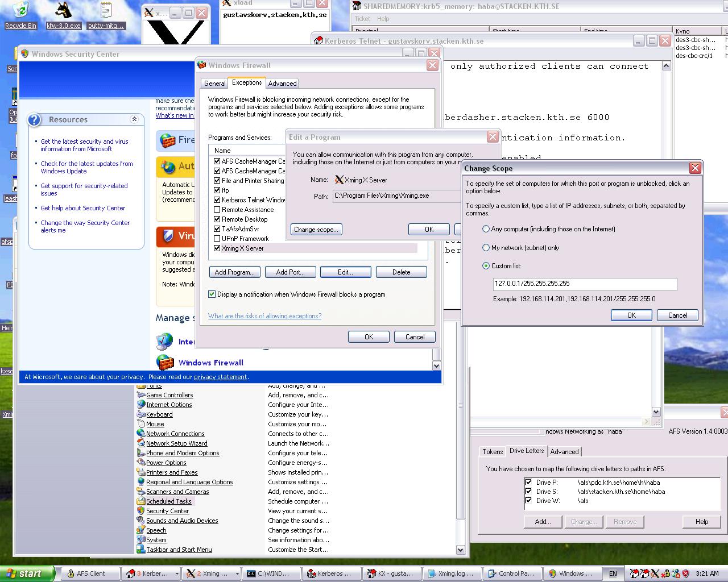Toggle the ftp exception checkbox

[217, 190]
